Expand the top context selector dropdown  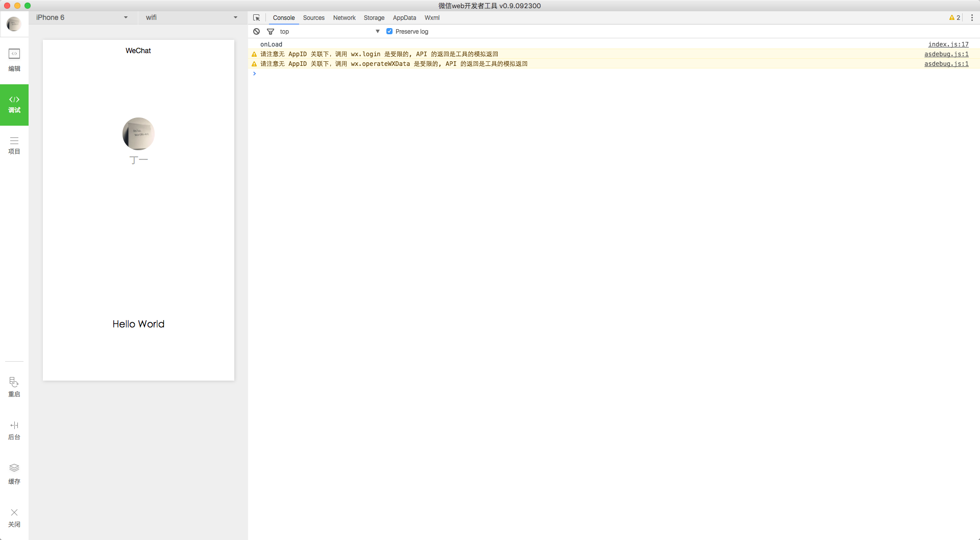pyautogui.click(x=329, y=32)
